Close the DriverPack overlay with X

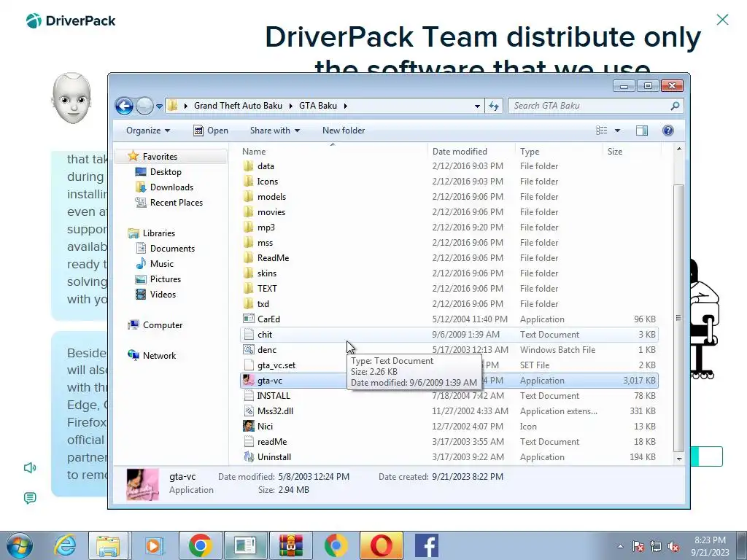[722, 20]
